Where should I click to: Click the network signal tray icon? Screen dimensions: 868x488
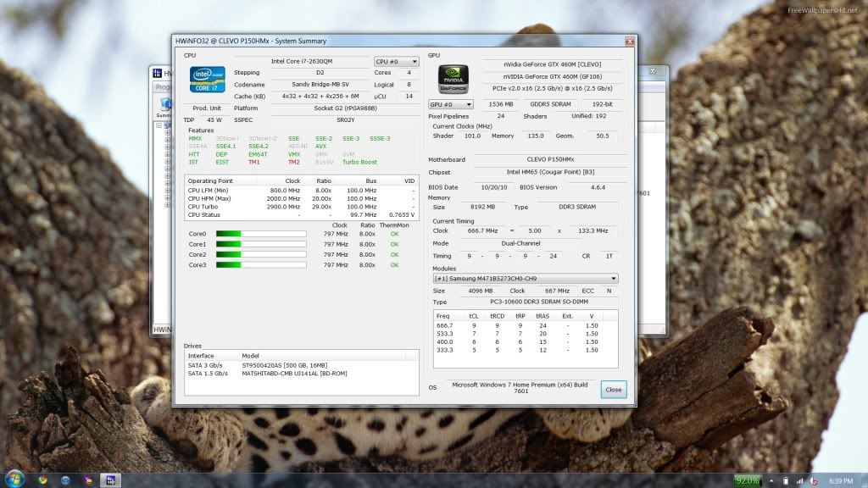pos(800,481)
